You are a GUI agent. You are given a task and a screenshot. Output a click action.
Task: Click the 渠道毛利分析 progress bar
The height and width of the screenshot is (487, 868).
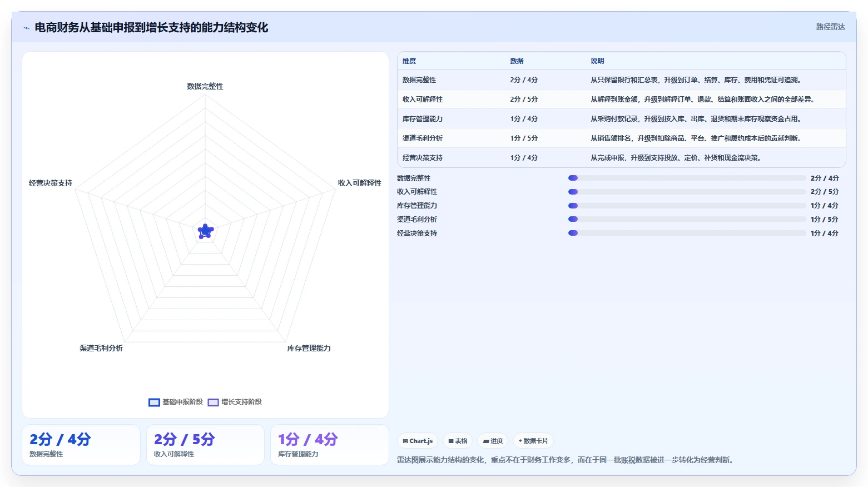[x=687, y=219]
